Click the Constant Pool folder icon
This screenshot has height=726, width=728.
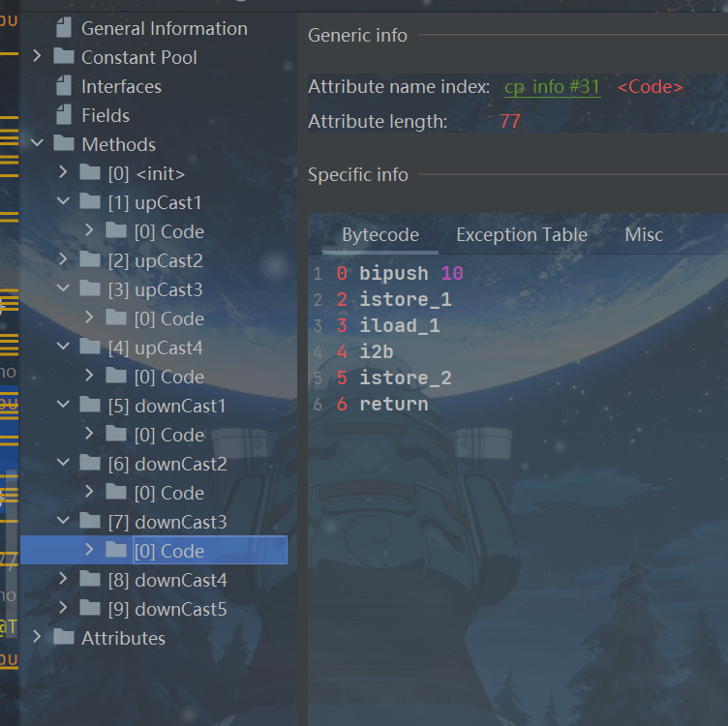[64, 57]
